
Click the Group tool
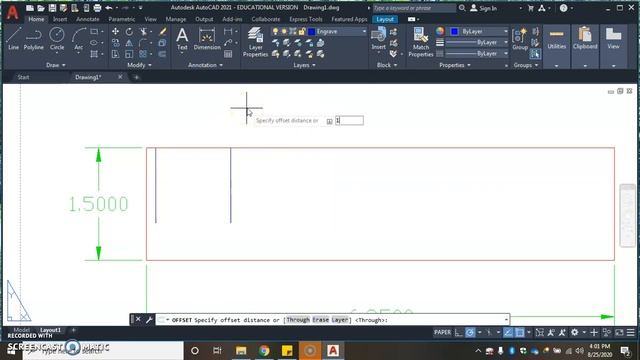pos(520,39)
